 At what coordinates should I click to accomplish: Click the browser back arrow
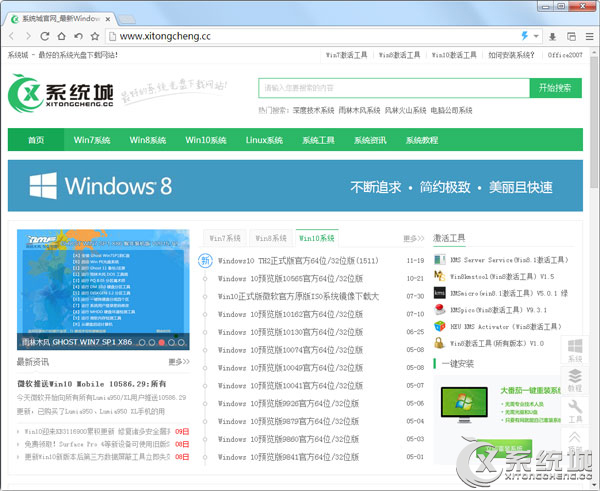click(x=11, y=36)
